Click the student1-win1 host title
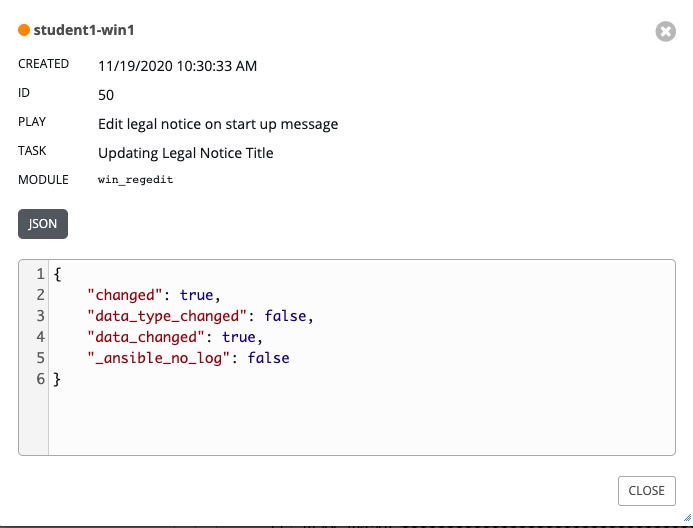693x528 pixels. tap(84, 31)
